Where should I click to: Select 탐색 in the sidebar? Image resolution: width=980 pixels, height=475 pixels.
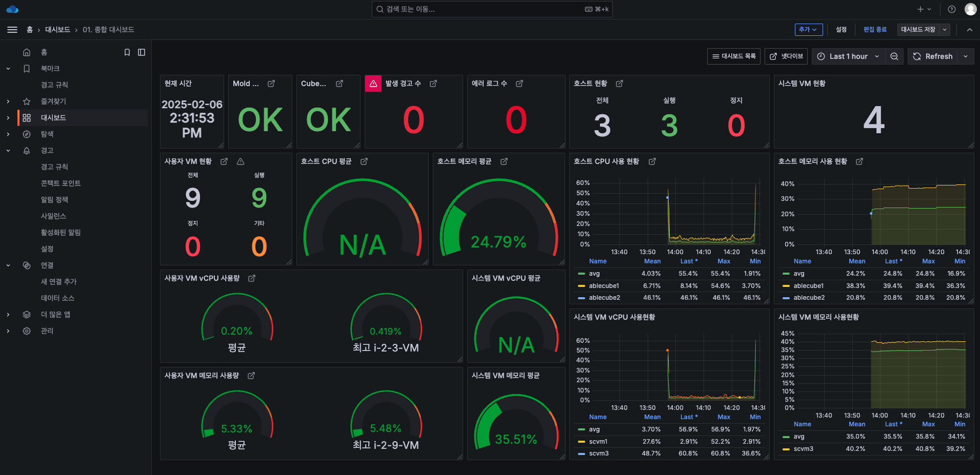click(47, 134)
